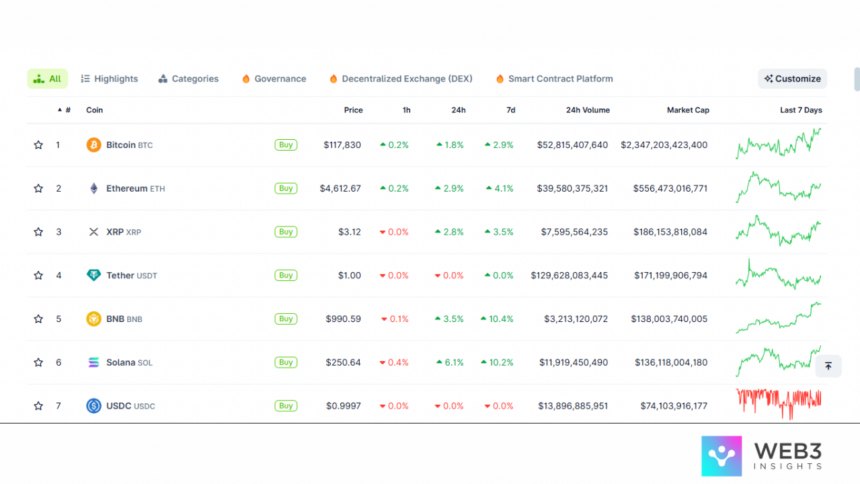This screenshot has height=484, width=860.
Task: Sort by the rank # column header
Action: (62, 110)
